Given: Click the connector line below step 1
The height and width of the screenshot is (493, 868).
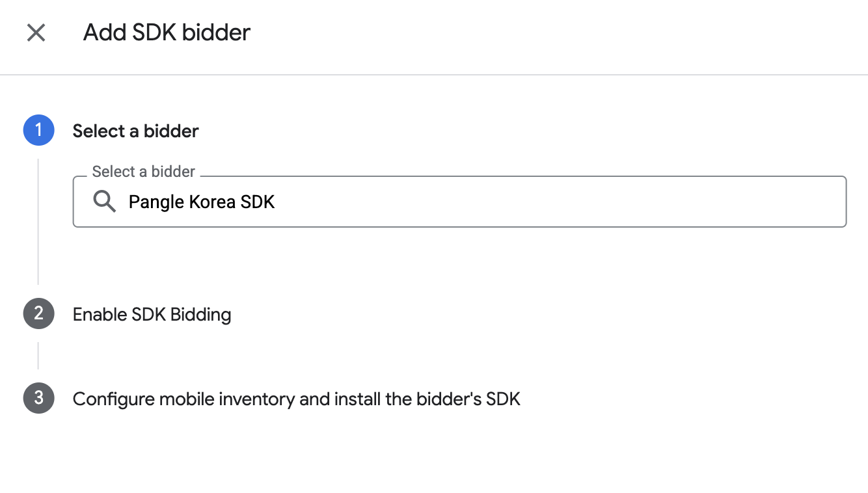Looking at the screenshot, I should pyautogui.click(x=38, y=221).
